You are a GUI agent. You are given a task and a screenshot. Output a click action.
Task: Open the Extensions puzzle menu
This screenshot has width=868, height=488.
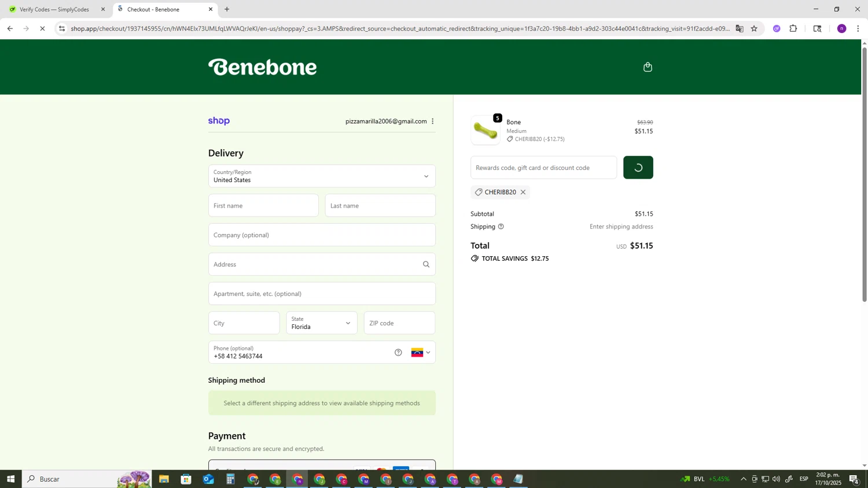[x=793, y=28]
